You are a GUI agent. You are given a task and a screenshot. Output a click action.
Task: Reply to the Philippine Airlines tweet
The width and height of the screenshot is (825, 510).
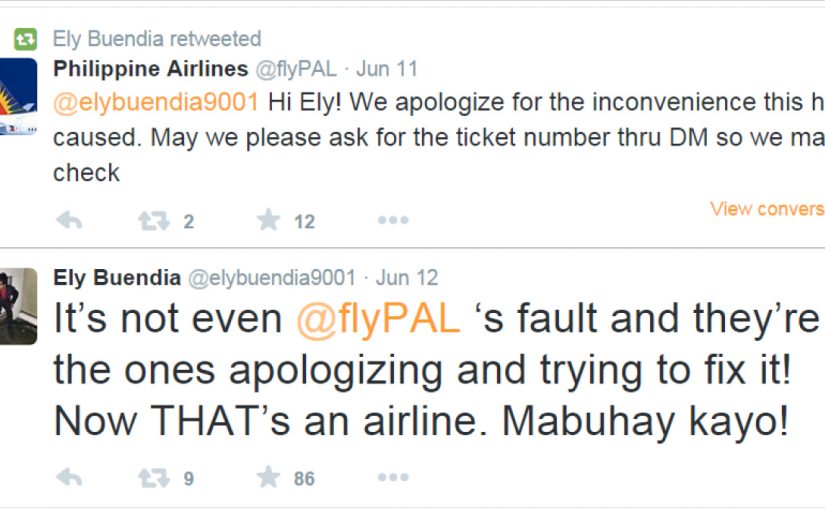click(x=68, y=221)
